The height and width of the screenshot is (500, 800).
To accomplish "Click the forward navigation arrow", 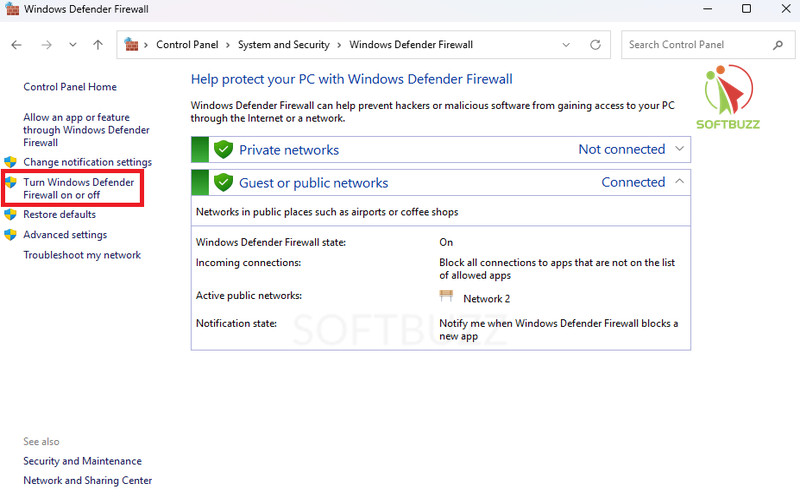I will (46, 45).
